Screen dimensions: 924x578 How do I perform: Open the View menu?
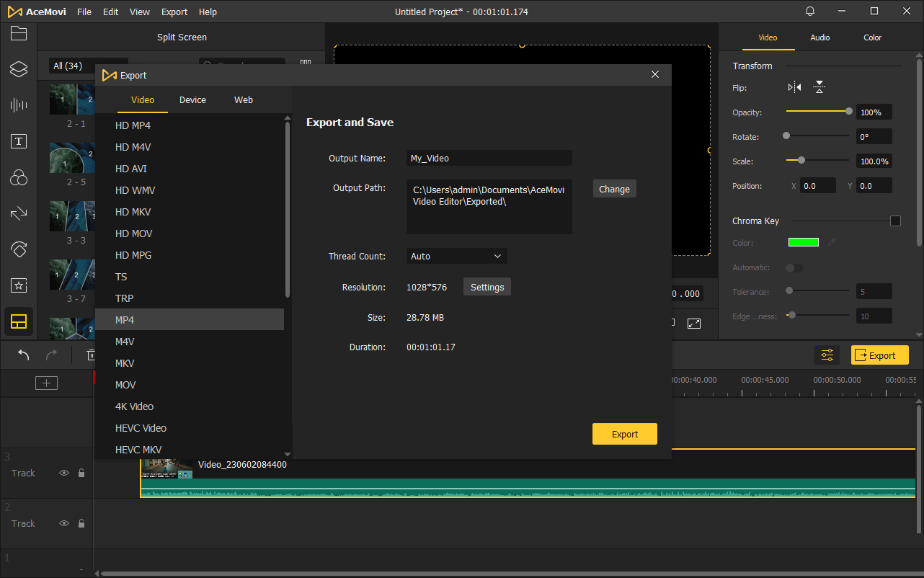pos(140,12)
